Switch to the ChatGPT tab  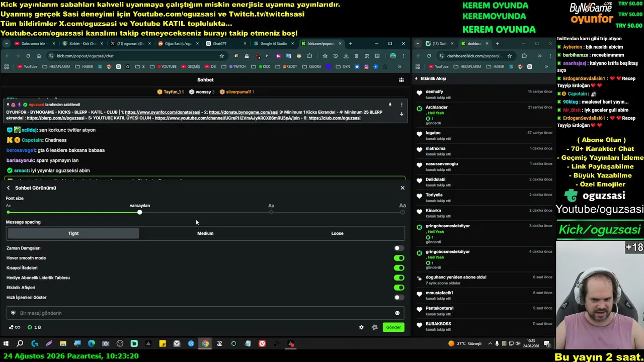[225, 44]
